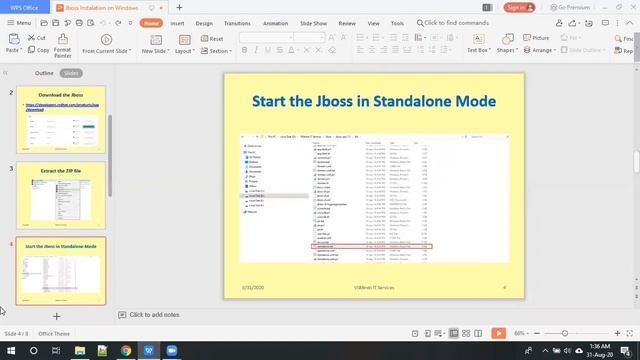The width and height of the screenshot is (640, 360).
Task: Toggle Bold formatting
Action: point(244,50)
